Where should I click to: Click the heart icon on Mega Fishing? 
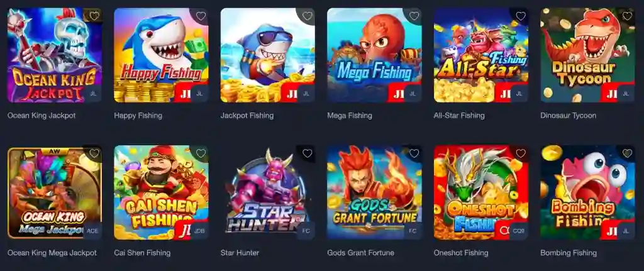point(414,16)
